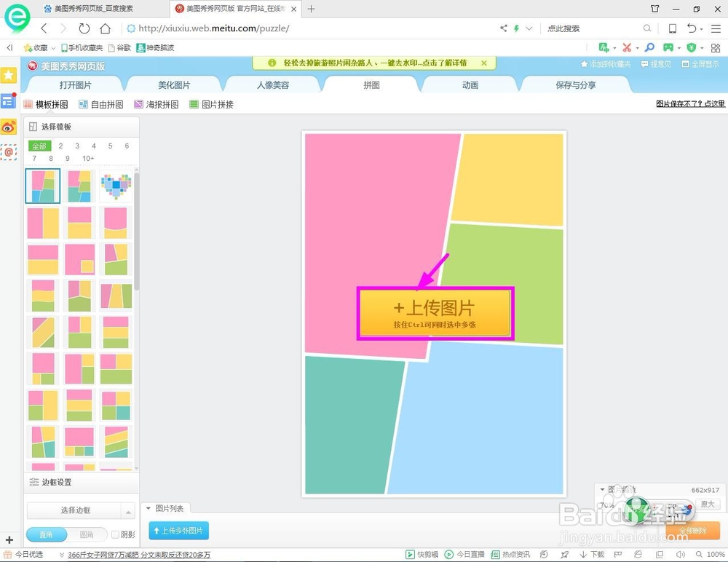Viewport: 728px width, 562px height.
Task: Click the plus icon at sidebar bottom
Action: (9, 539)
